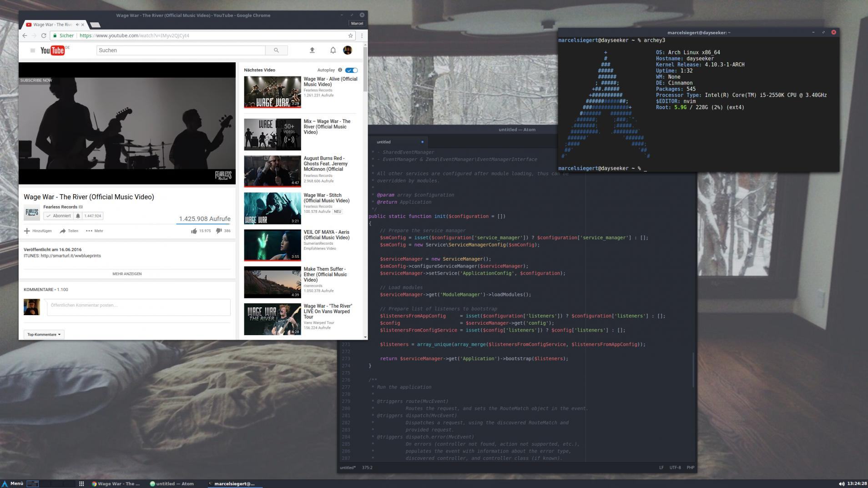Click the untitled* filename in Atom status bar
The height and width of the screenshot is (488, 868).
point(348,468)
